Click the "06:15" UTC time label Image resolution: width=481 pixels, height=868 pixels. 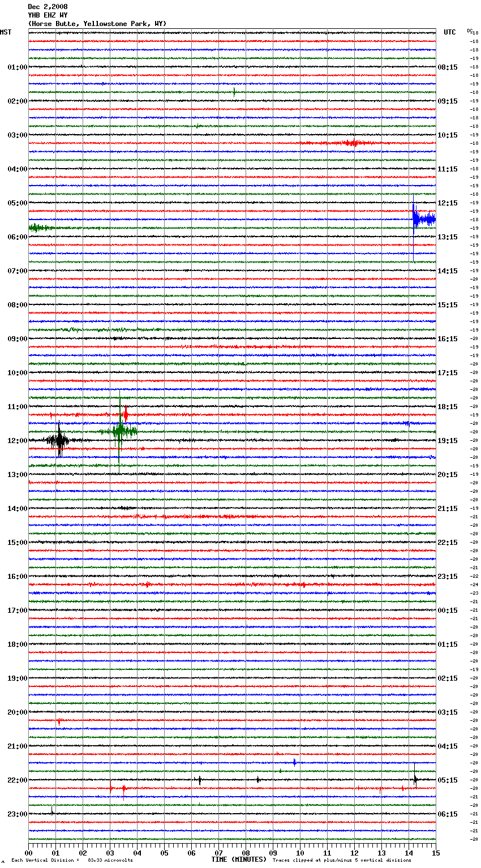pos(448,814)
